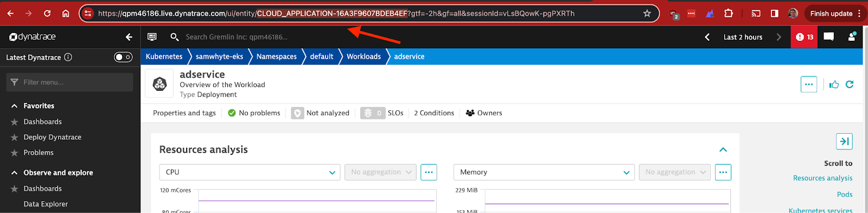Click the browser URL address bar
The width and height of the screenshot is (868, 213).
pyautogui.click(x=369, y=14)
